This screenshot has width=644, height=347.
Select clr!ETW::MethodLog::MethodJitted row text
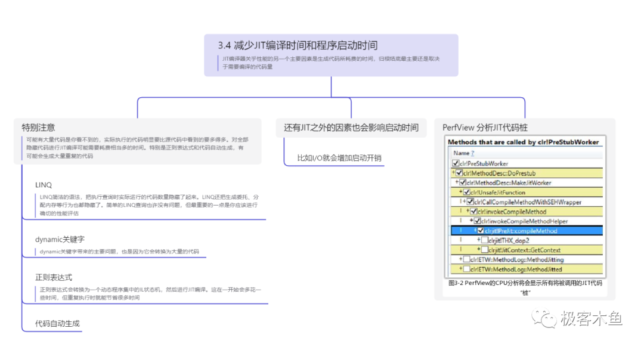(x=516, y=269)
